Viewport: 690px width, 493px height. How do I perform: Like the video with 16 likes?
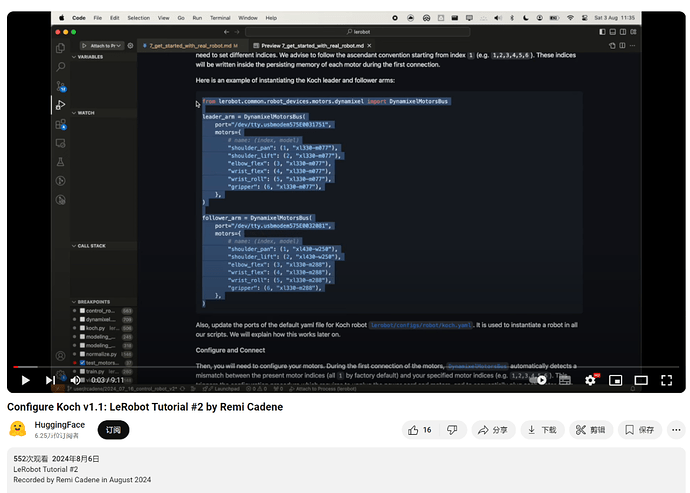[x=419, y=430]
